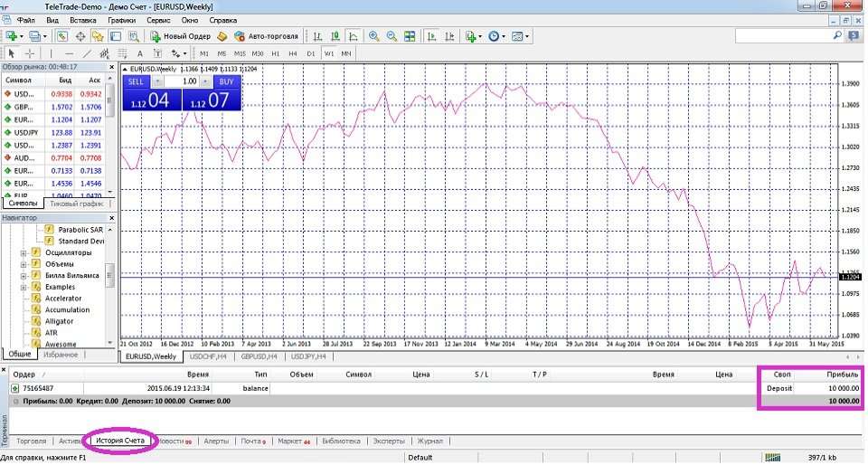Select the Fibonacci retracement tool
Screen dimensions: 868x465
tap(122, 53)
